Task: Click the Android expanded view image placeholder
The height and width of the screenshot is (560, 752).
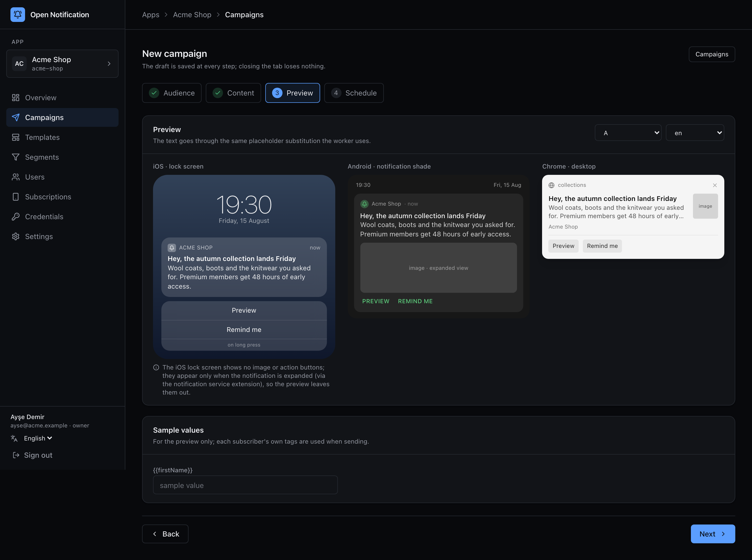Action: (x=438, y=268)
